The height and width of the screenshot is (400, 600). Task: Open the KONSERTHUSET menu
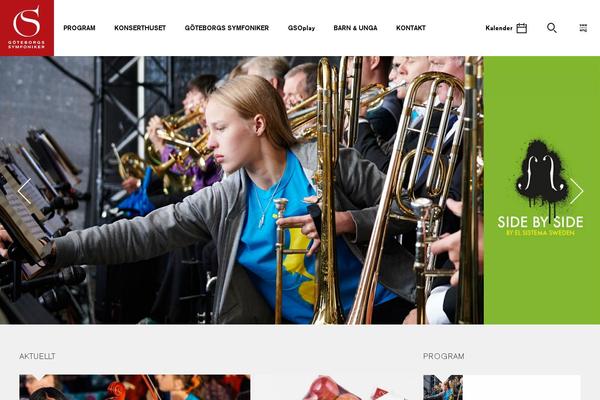click(x=140, y=28)
